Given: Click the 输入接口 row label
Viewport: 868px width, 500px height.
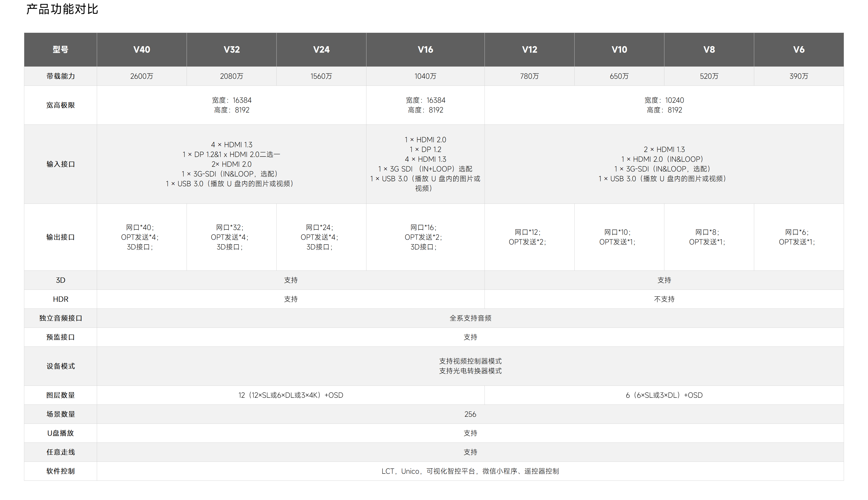Looking at the screenshot, I should tap(61, 164).
